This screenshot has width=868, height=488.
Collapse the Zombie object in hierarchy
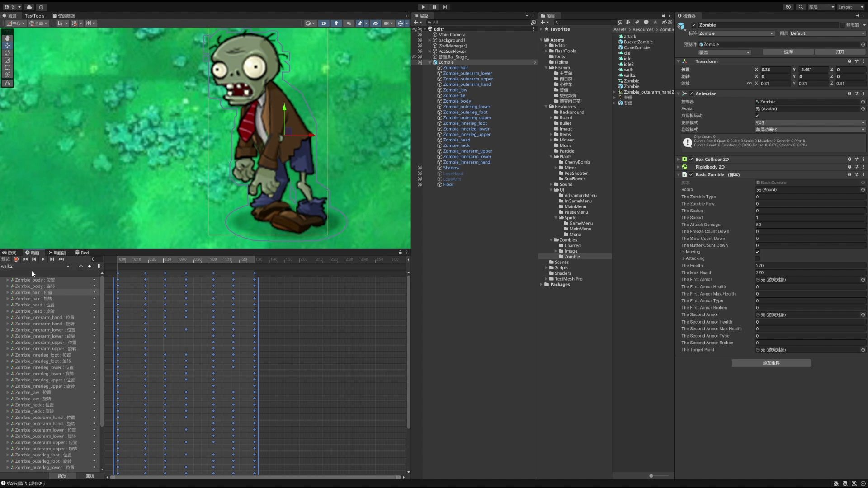(430, 62)
